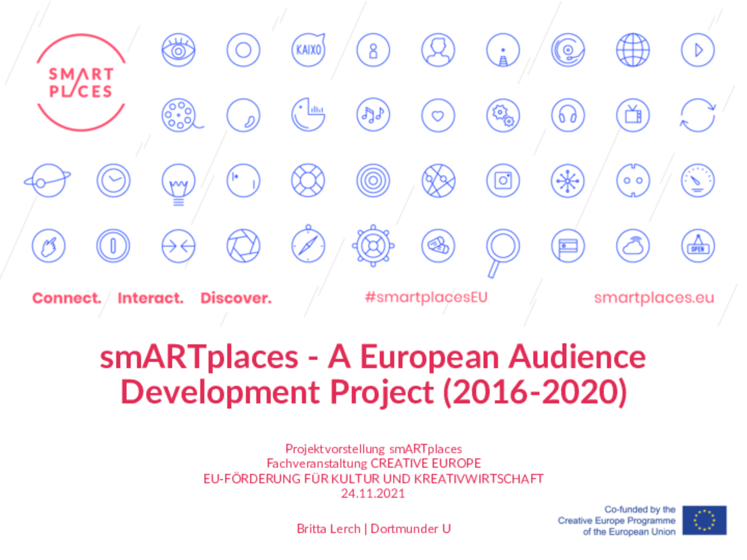Click the play triangle icon
The width and height of the screenshot is (747, 560).
tap(698, 50)
